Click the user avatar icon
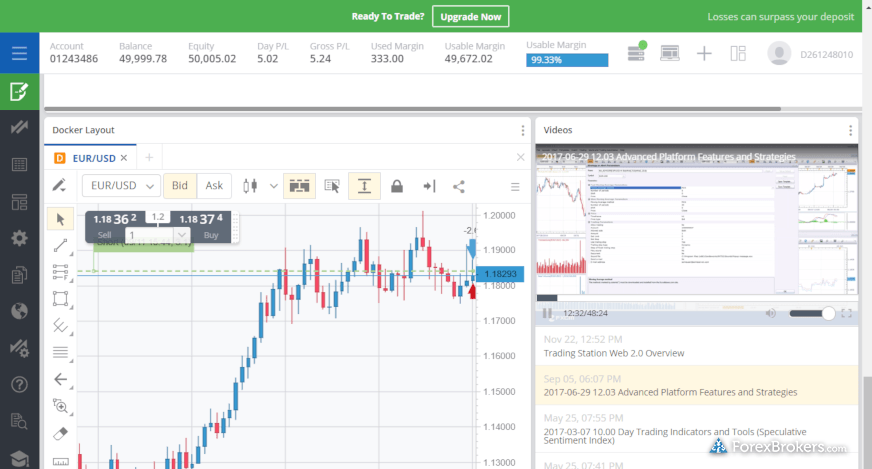Image resolution: width=872 pixels, height=469 pixels. (779, 53)
